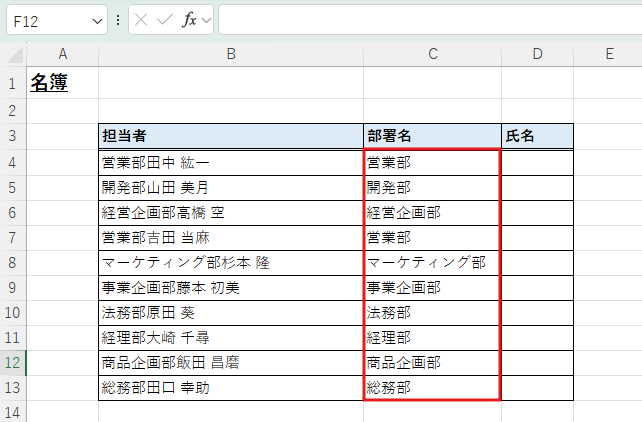The width and height of the screenshot is (642, 422).
Task: Click the cell containing マーケティング部杉本 隆
Action: 231,262
